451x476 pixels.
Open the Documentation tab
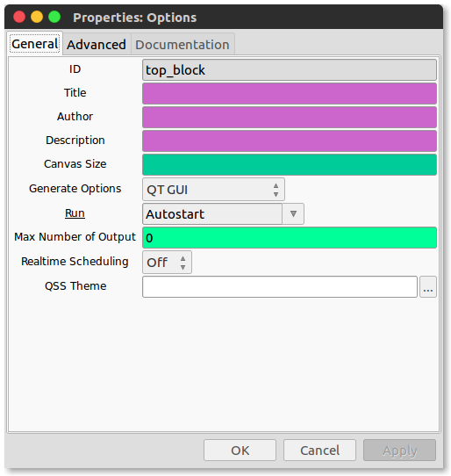click(x=183, y=45)
